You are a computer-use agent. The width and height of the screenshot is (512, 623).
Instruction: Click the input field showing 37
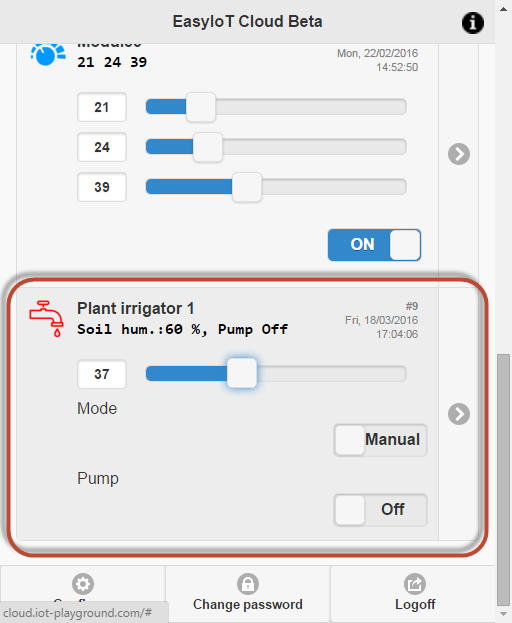pos(102,374)
